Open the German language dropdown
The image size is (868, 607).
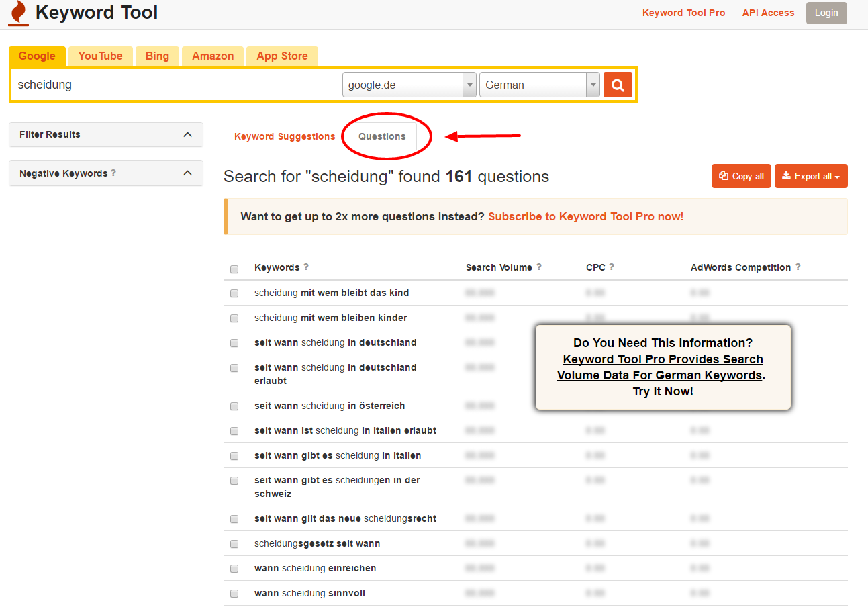(538, 85)
